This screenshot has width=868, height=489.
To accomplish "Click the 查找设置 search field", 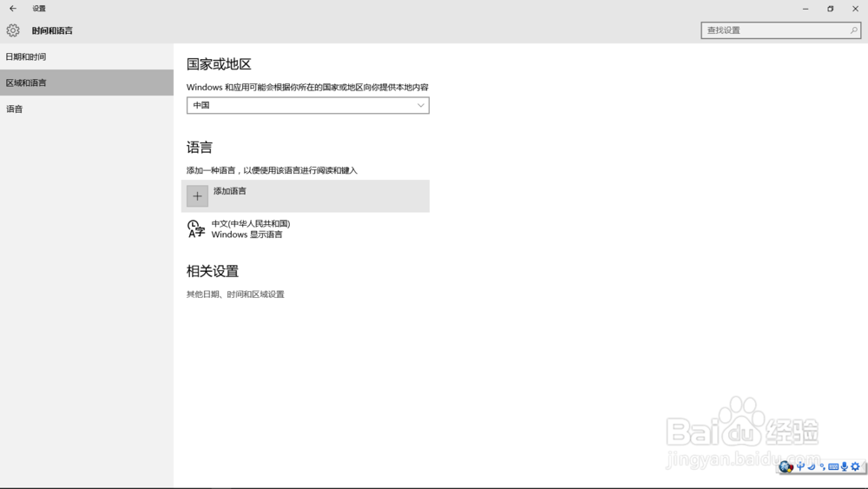I will (x=780, y=30).
